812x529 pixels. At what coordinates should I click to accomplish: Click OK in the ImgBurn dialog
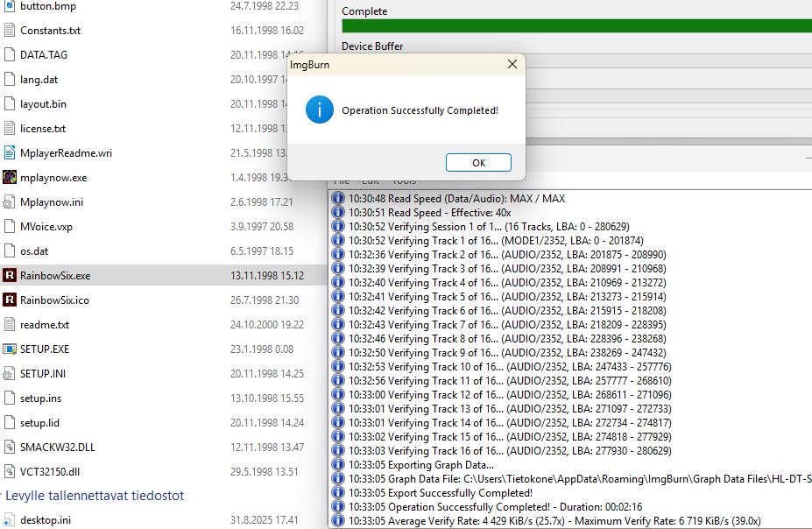[x=478, y=163]
